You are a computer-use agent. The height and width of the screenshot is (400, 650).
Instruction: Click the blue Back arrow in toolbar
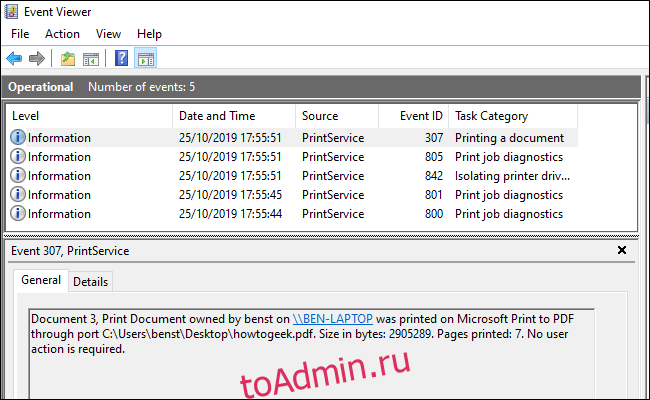pyautogui.click(x=14, y=59)
